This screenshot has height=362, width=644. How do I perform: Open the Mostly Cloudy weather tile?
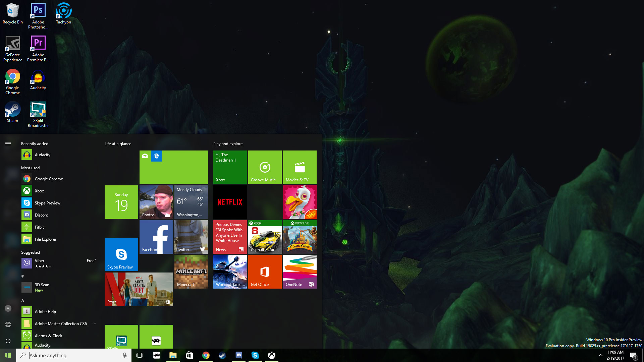tap(191, 202)
